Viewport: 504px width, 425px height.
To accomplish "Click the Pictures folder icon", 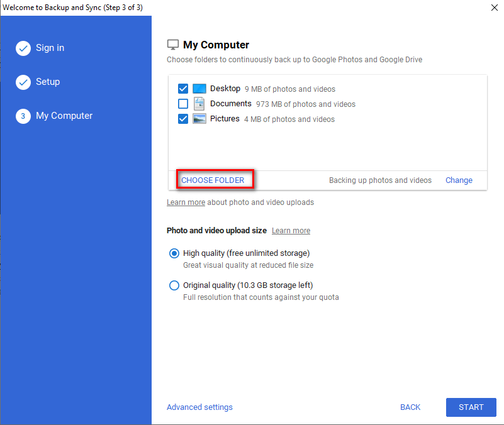I will 199,119.
